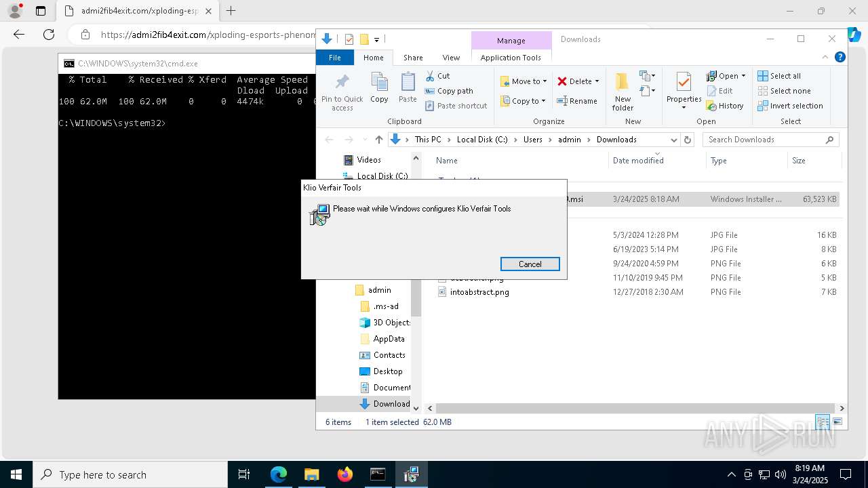Click Select all in the ribbon
The height and width of the screenshot is (488, 868).
779,76
